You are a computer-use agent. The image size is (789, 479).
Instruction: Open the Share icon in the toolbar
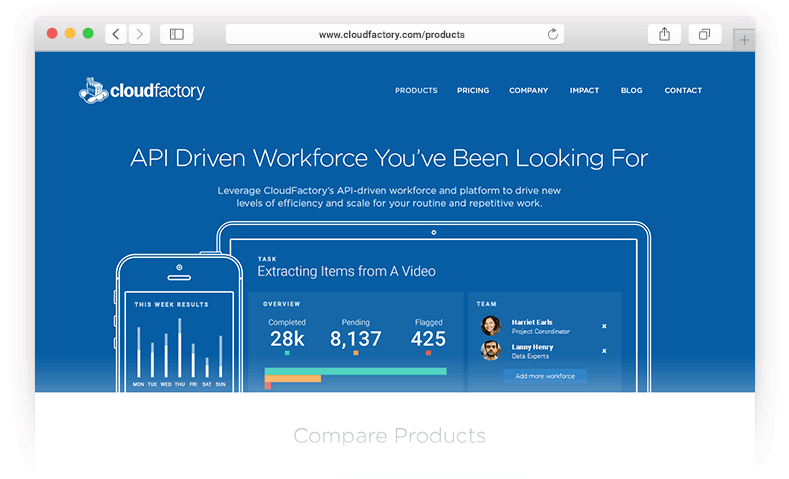point(664,34)
